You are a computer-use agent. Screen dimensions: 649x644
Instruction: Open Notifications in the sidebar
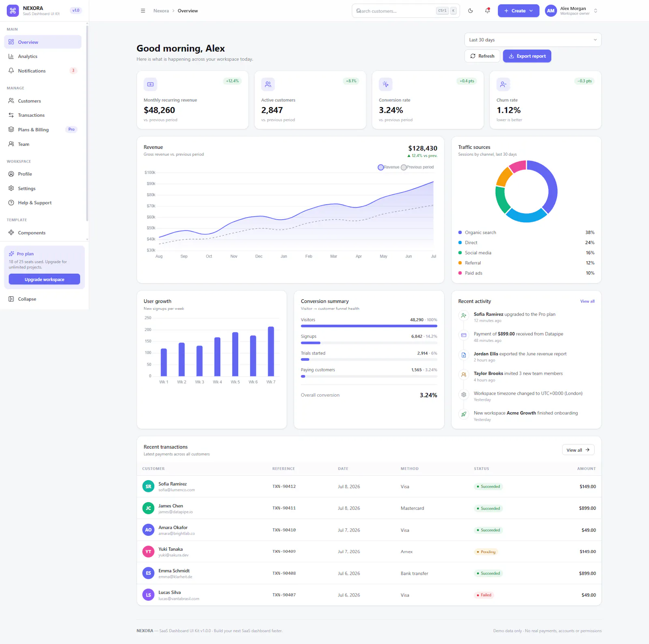point(43,71)
